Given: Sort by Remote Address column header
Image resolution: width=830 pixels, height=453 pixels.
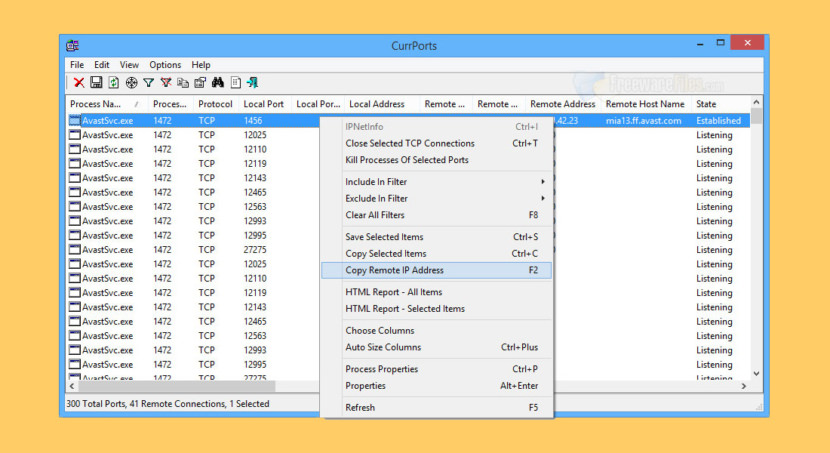Looking at the screenshot, I should pos(563,104).
